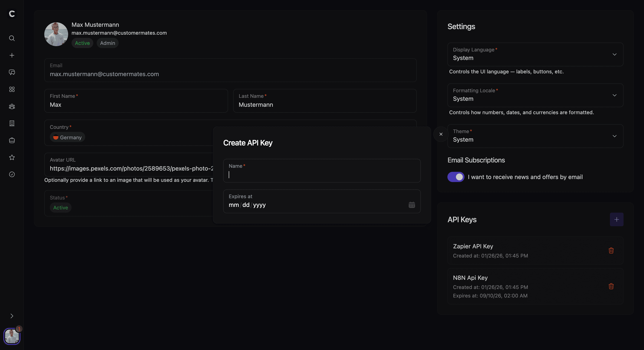Toggle receiving news and offers by email
The image size is (644, 350).
(456, 177)
